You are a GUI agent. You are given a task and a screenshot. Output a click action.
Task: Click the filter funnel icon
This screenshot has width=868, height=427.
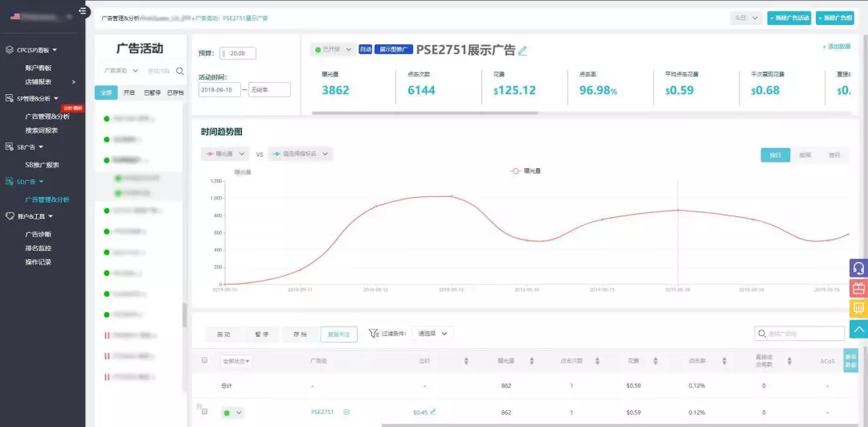pos(373,334)
